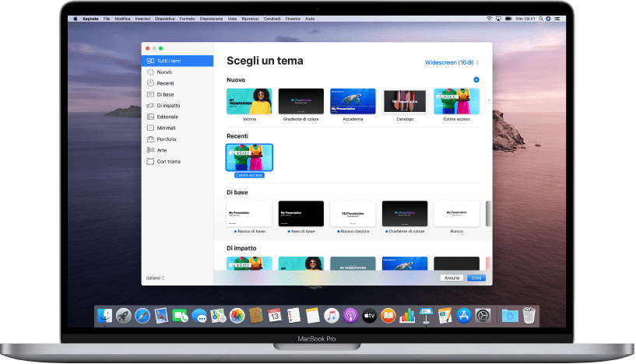
Task: Choose the Catalogo theme thumbnail
Action: click(405, 101)
